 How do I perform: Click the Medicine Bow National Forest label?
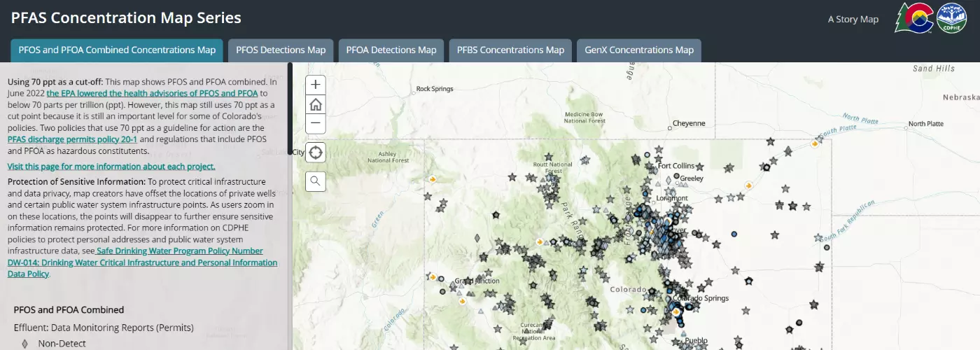(x=584, y=118)
